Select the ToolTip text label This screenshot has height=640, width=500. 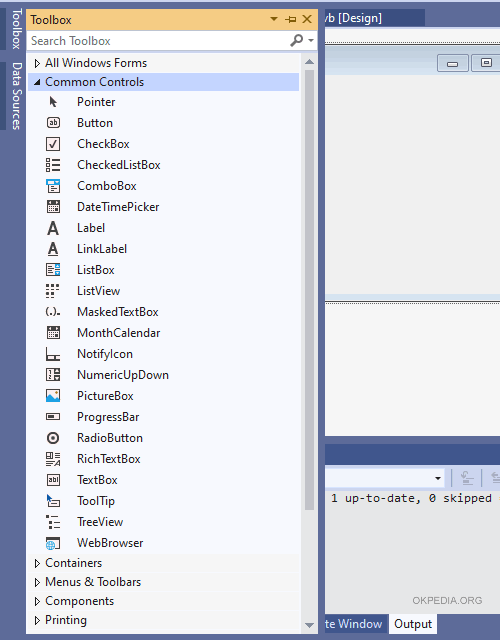pos(96,501)
